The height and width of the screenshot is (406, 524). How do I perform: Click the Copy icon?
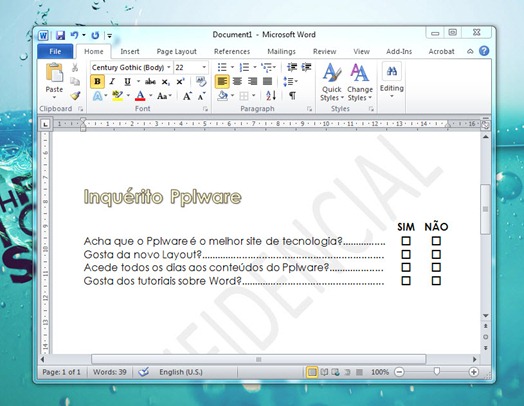[x=75, y=82]
